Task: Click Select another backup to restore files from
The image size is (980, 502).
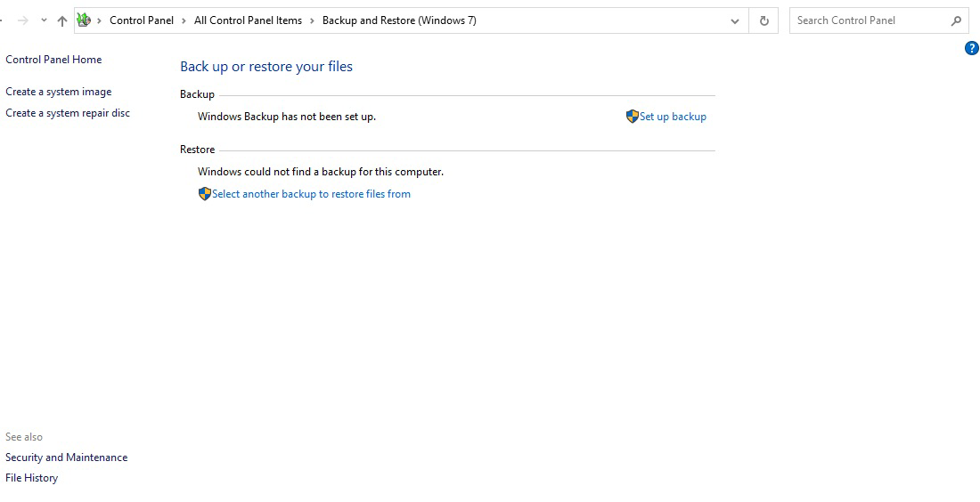Action: point(311,193)
